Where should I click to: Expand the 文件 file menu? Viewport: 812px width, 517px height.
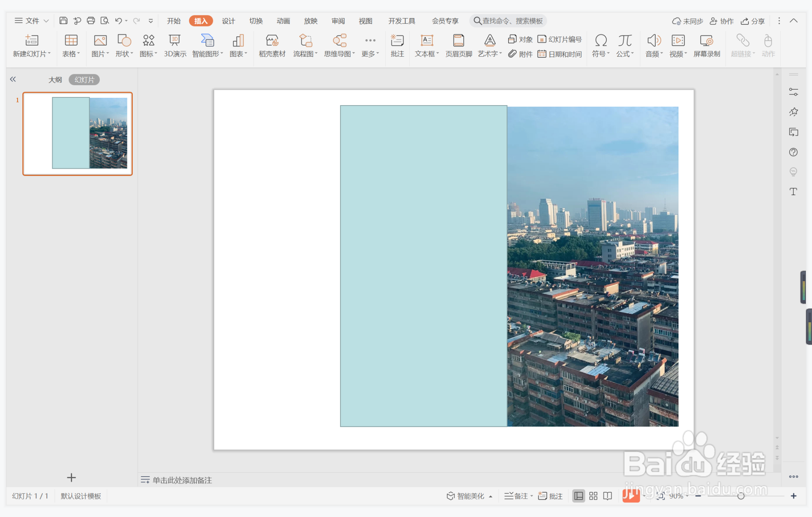coord(32,21)
